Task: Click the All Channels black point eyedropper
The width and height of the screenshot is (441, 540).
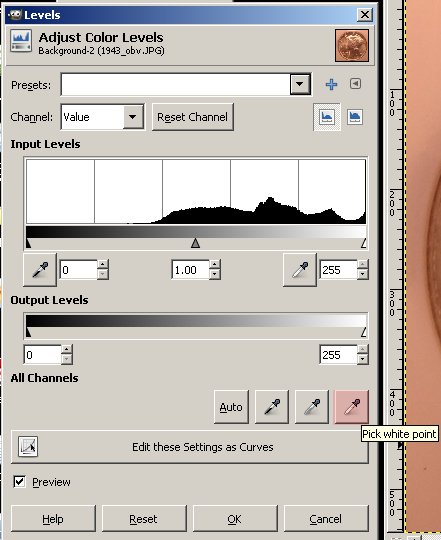Action: point(272,407)
